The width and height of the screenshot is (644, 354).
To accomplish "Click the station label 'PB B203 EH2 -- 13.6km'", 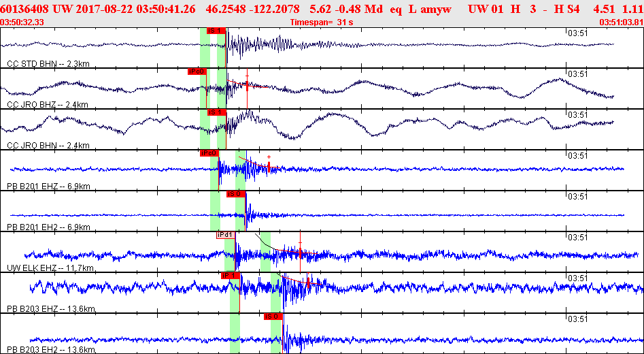I will [x=51, y=350].
